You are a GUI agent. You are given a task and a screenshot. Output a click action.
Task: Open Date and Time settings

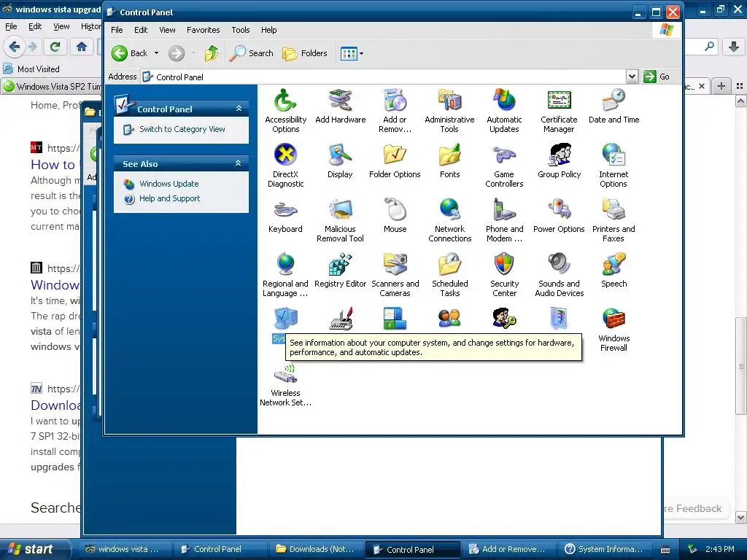(x=614, y=106)
